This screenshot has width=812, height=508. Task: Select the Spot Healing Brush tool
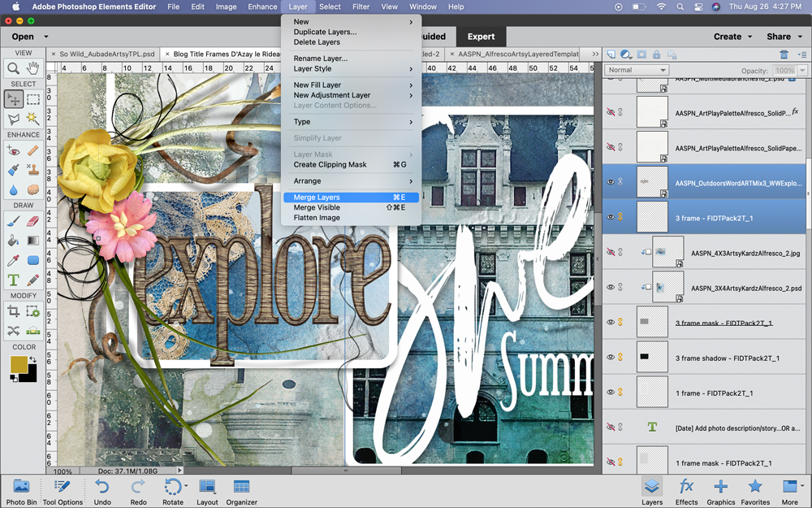tap(33, 151)
